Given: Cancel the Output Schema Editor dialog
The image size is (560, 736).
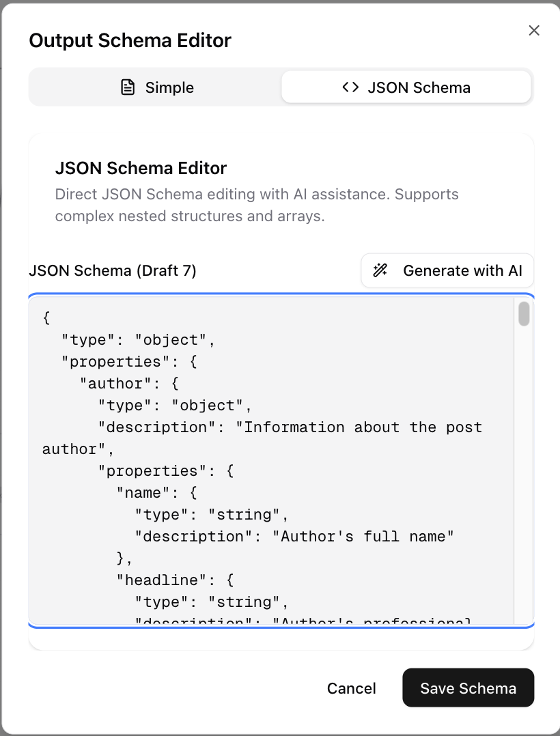Looking at the screenshot, I should click(x=351, y=688).
